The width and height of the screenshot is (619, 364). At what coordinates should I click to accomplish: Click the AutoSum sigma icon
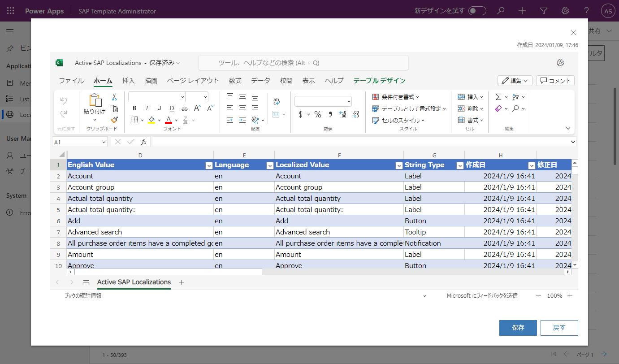tap(498, 96)
